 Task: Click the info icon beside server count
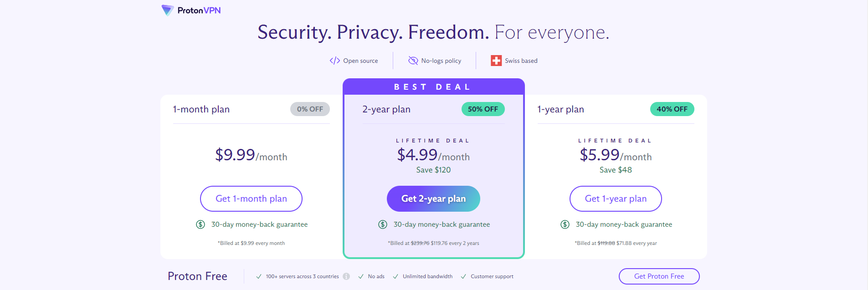[x=346, y=276]
